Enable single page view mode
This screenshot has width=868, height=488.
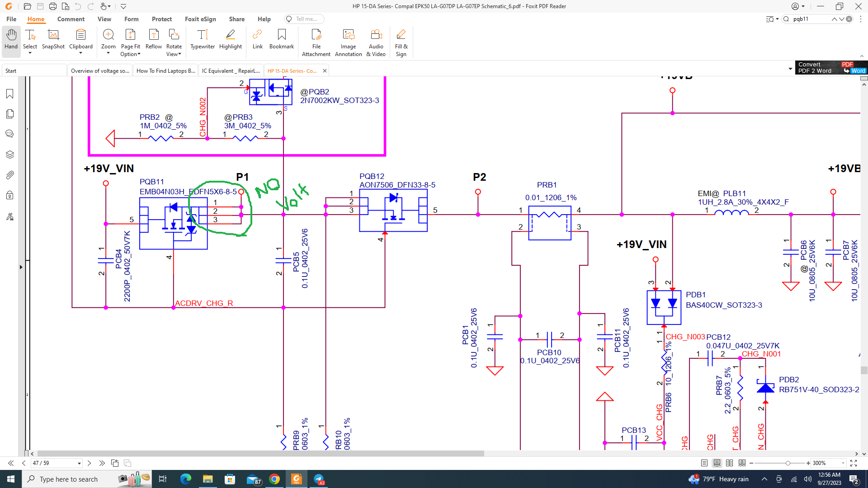(704, 463)
